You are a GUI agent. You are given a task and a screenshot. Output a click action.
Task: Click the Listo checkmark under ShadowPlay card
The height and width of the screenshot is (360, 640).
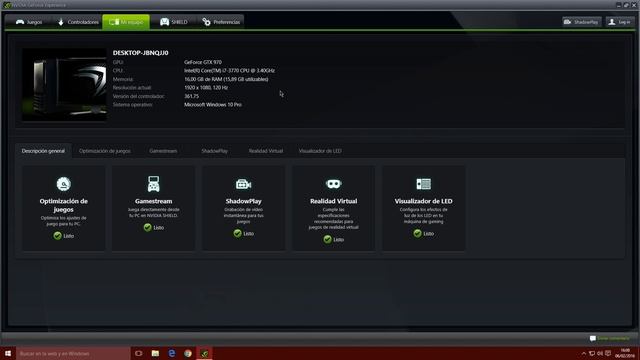(238, 233)
